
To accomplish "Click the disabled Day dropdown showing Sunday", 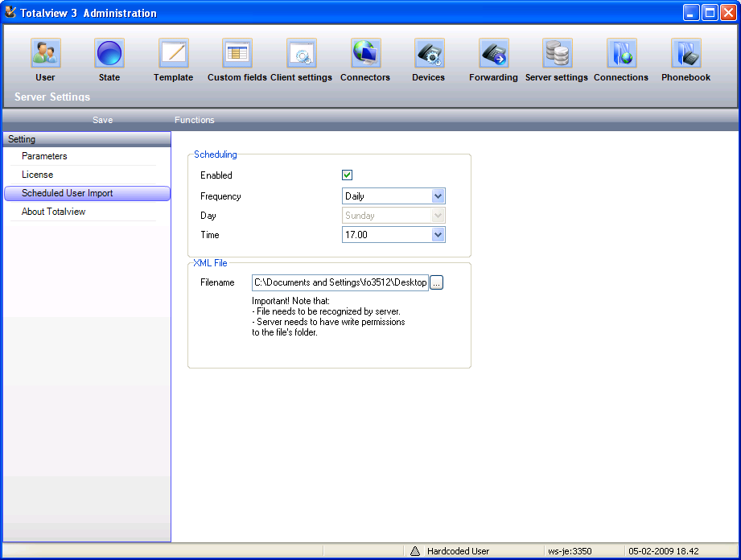I will (x=393, y=216).
